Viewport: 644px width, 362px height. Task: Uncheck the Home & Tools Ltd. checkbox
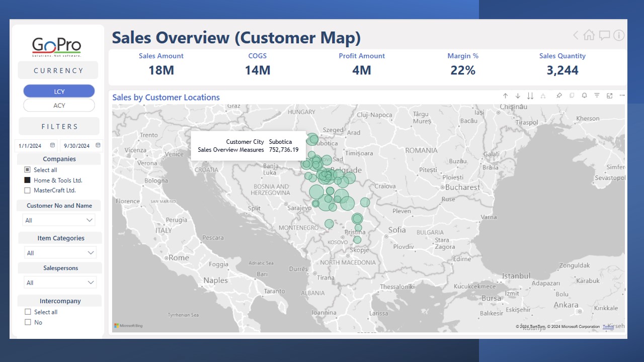click(x=28, y=180)
